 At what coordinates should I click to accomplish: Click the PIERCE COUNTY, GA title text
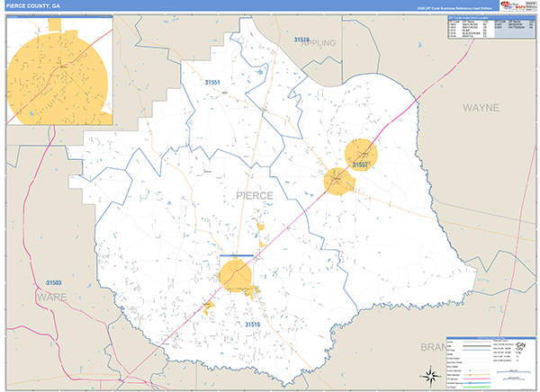click(33, 6)
